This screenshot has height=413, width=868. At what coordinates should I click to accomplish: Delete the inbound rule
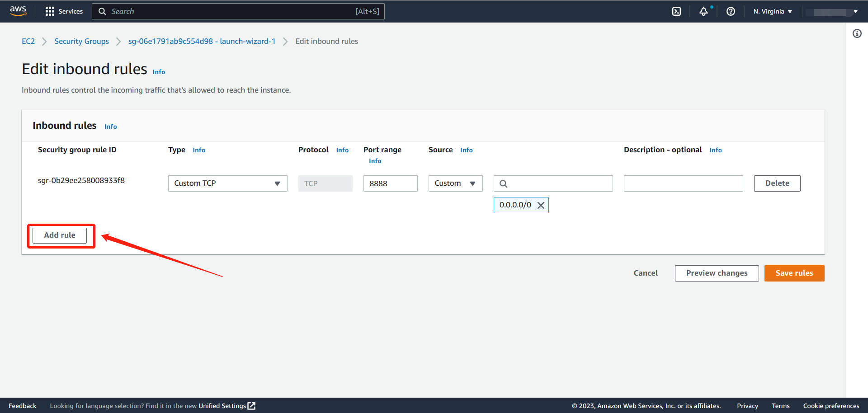(777, 183)
